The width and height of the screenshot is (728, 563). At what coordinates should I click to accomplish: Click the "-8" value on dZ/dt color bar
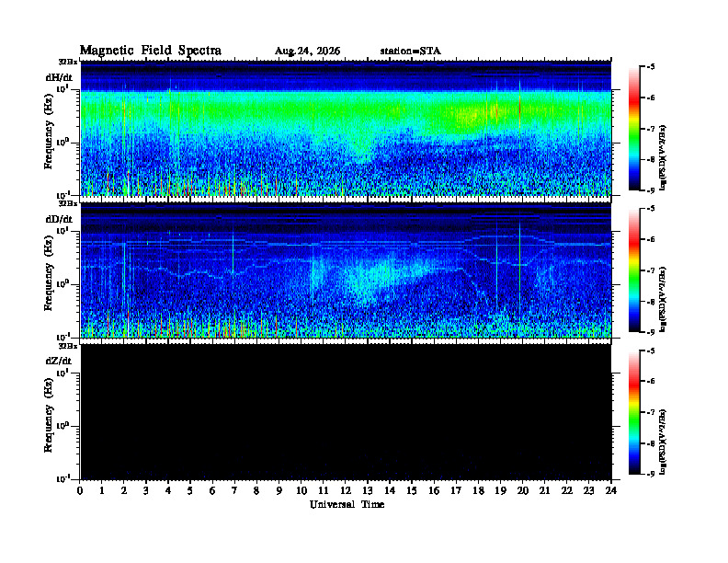(651, 443)
